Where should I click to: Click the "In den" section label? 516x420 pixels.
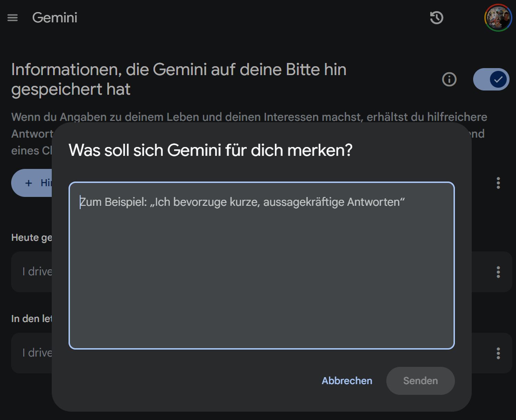(32, 319)
